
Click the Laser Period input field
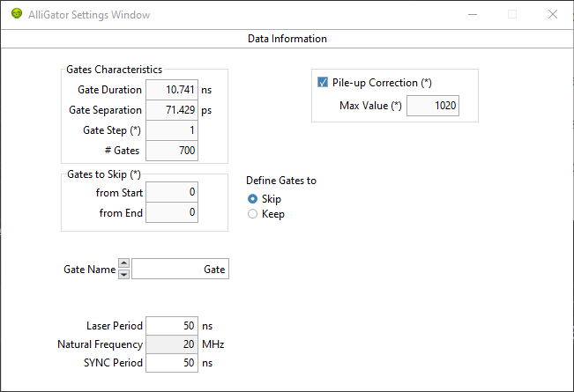click(172, 325)
